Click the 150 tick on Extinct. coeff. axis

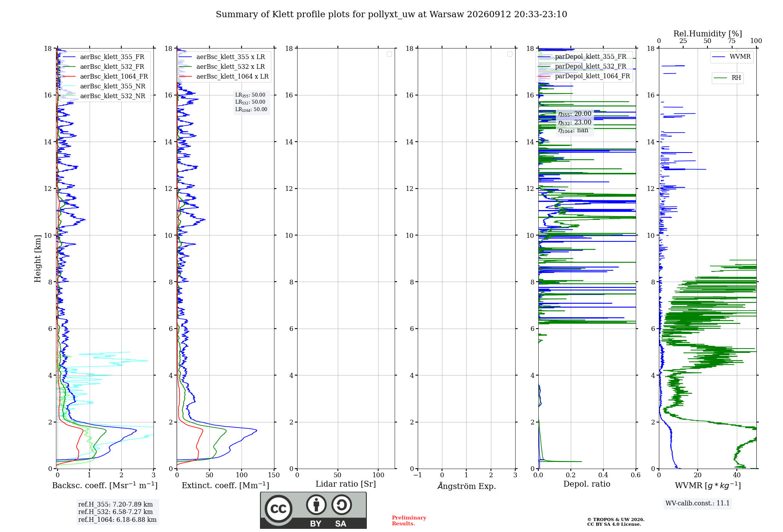click(274, 475)
